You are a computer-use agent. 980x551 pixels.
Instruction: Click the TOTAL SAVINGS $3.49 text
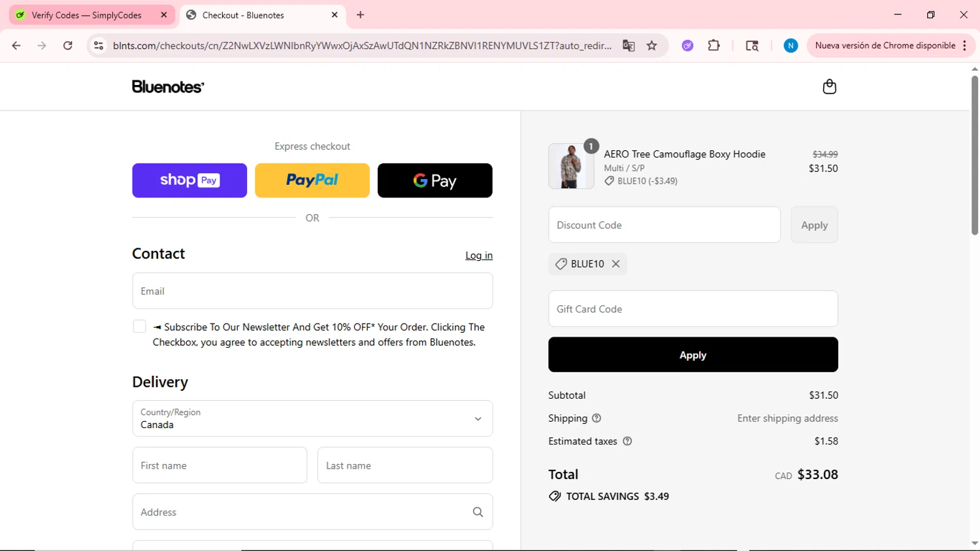(617, 496)
